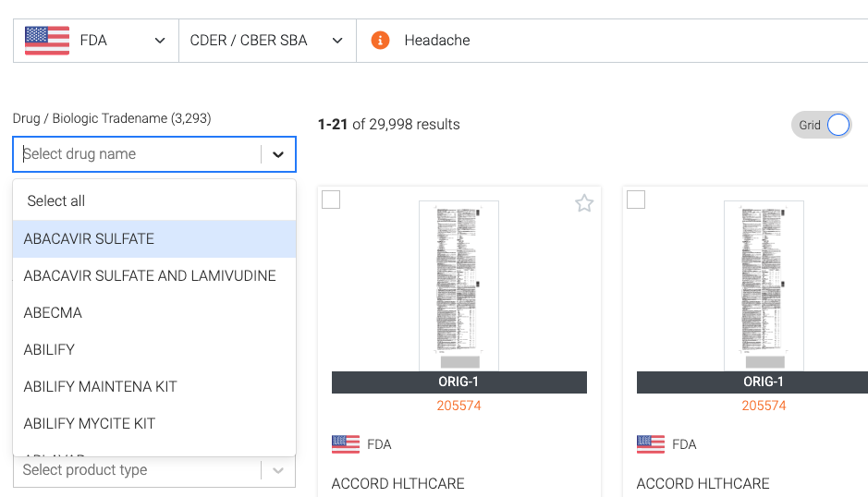Click the orange info icon beside Headache
The height and width of the screenshot is (497, 868).
(380, 41)
